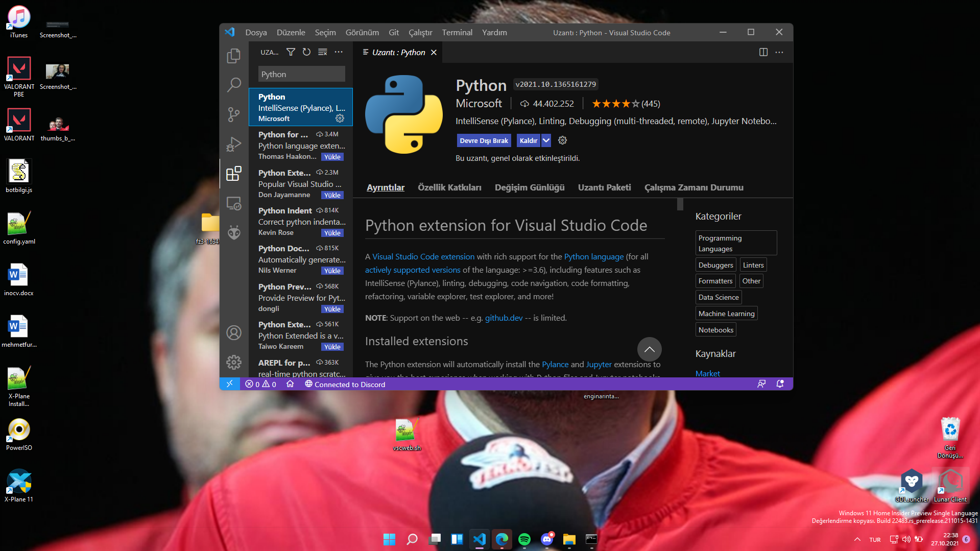Open extensions view more actions menu
This screenshot has height=551, width=980.
pyautogui.click(x=339, y=52)
